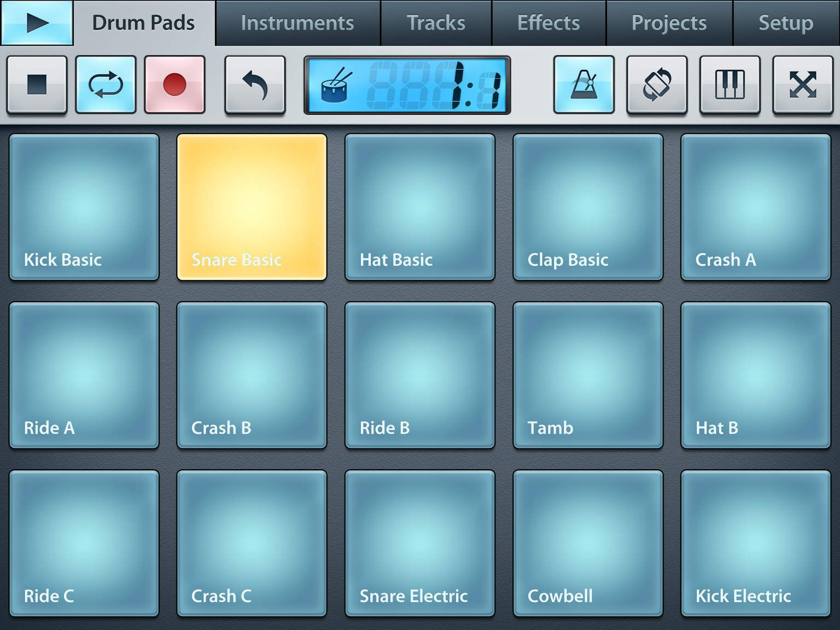Hit the Cowbell pad
Image resolution: width=840 pixels, height=630 pixels.
coord(588,543)
